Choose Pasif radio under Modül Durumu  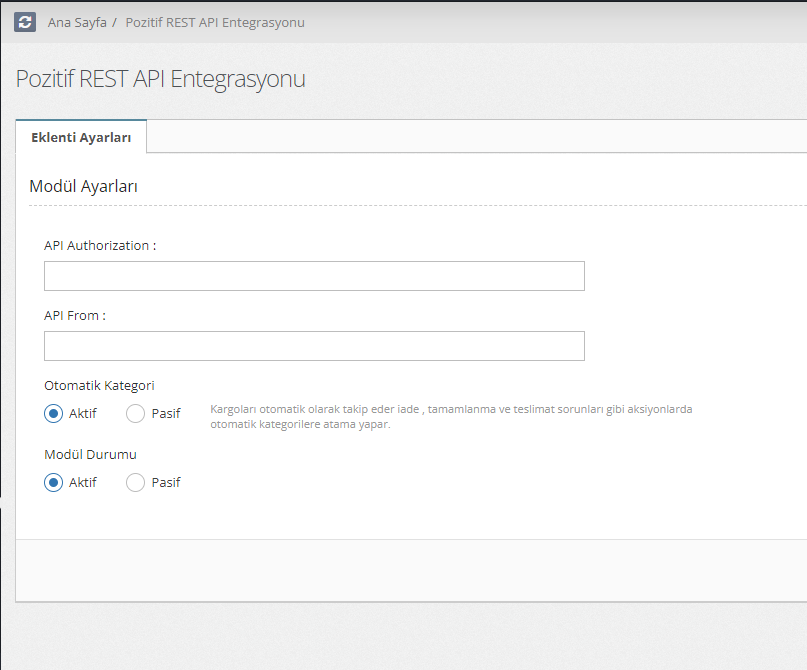(x=136, y=482)
